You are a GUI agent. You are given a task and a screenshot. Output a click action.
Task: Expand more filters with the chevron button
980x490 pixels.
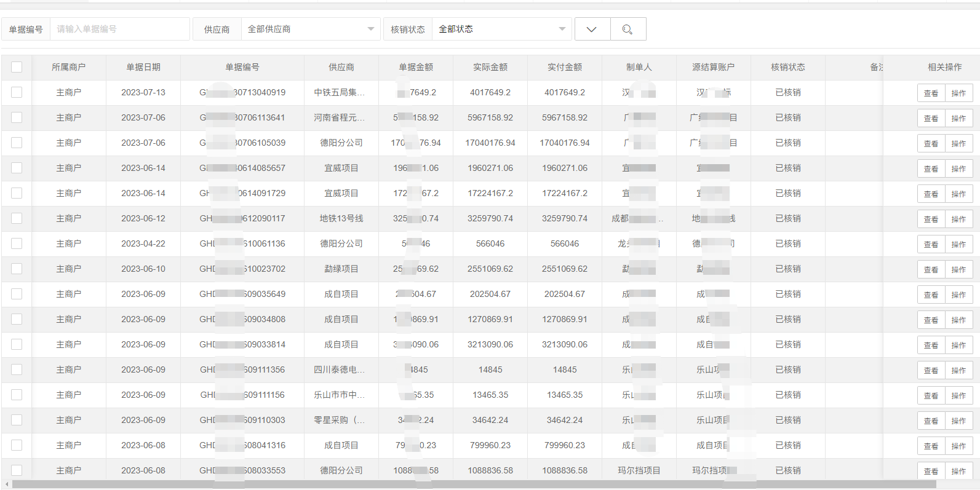[x=592, y=30]
